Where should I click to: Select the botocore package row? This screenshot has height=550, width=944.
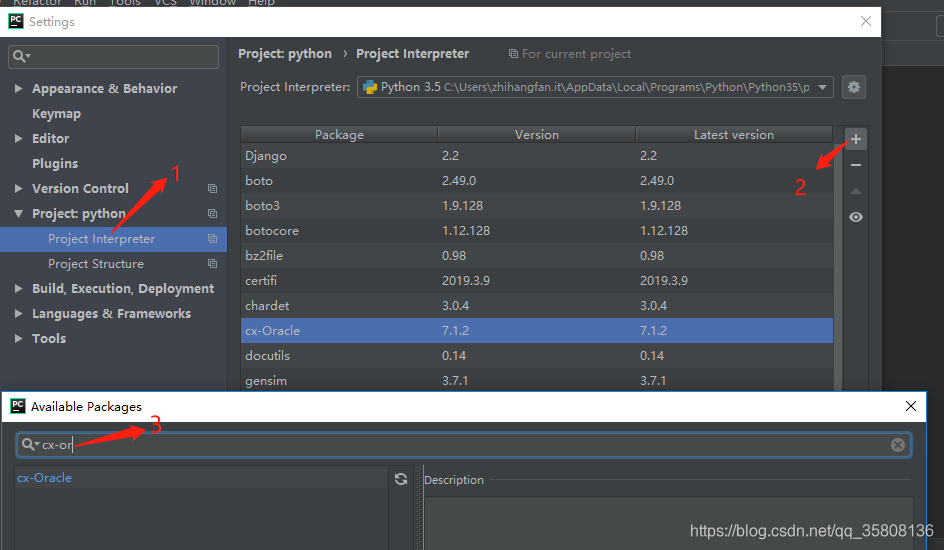point(536,230)
